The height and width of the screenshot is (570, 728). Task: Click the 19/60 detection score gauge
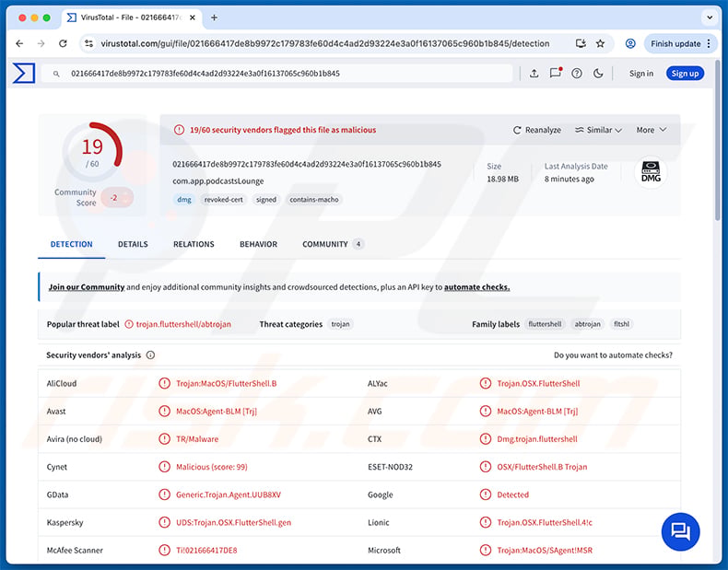pos(92,152)
